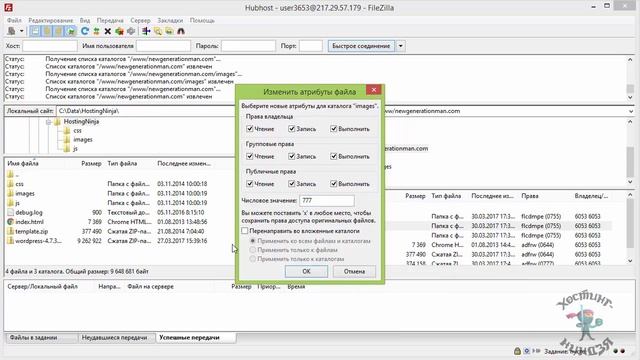Toggle local directory tree icon
The height and width of the screenshot is (360, 640).
pos(47,31)
